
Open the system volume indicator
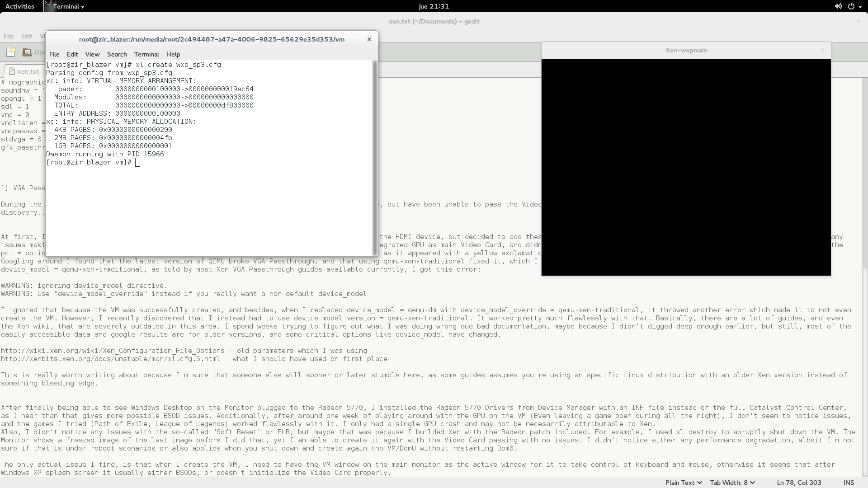(838, 6)
